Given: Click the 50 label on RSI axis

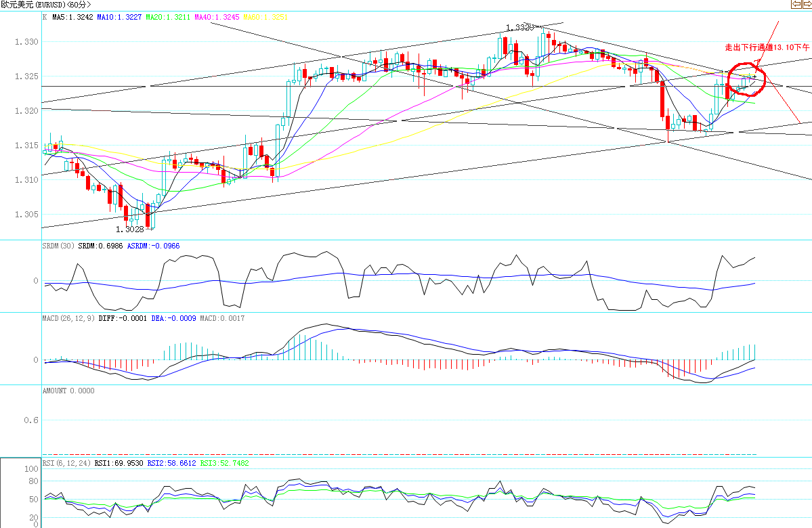Looking at the screenshot, I should (x=34, y=500).
